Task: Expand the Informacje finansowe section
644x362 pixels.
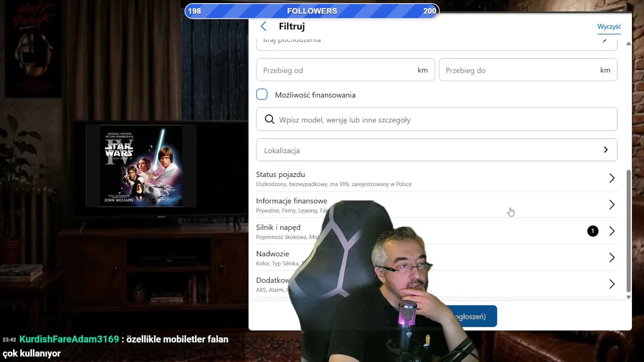Action: point(436,205)
